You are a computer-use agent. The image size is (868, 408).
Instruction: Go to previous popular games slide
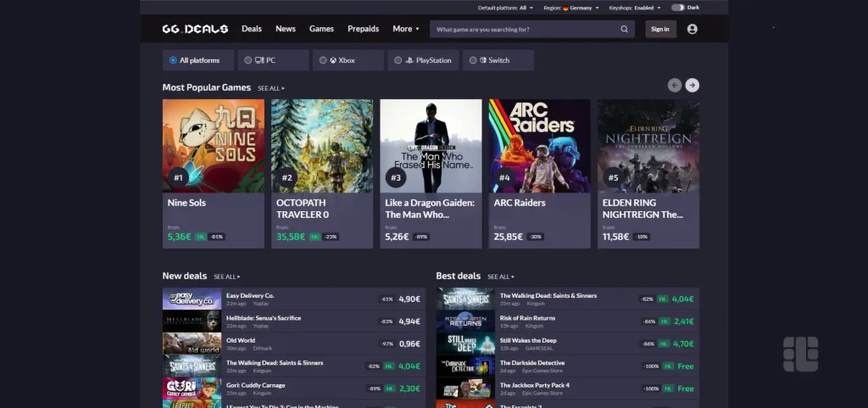click(674, 86)
